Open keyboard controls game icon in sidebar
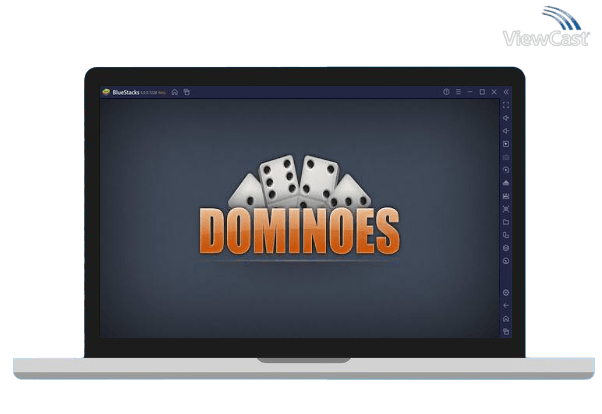The width and height of the screenshot is (602, 414). click(506, 157)
